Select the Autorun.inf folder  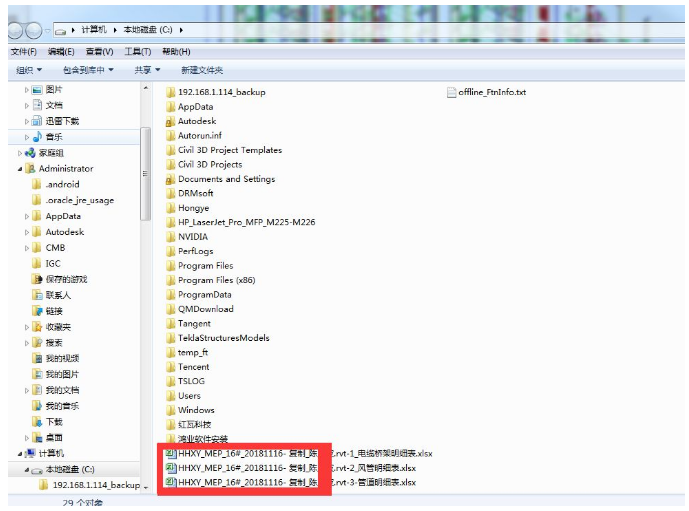194,136
